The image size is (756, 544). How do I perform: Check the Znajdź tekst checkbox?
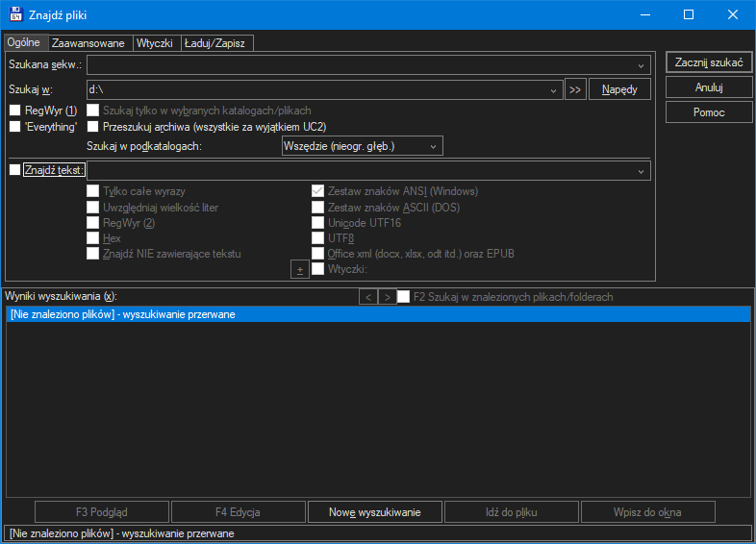(15, 169)
